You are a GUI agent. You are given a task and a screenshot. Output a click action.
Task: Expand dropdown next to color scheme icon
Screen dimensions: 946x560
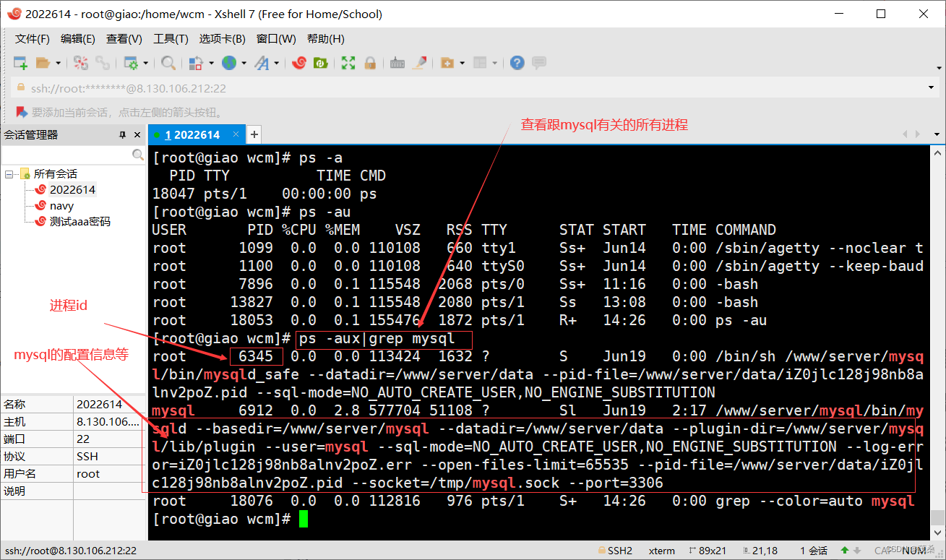tap(211, 63)
